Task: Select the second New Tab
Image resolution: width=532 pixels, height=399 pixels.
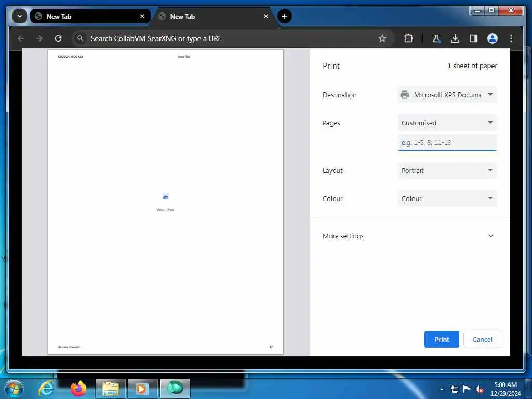Action: point(214,16)
